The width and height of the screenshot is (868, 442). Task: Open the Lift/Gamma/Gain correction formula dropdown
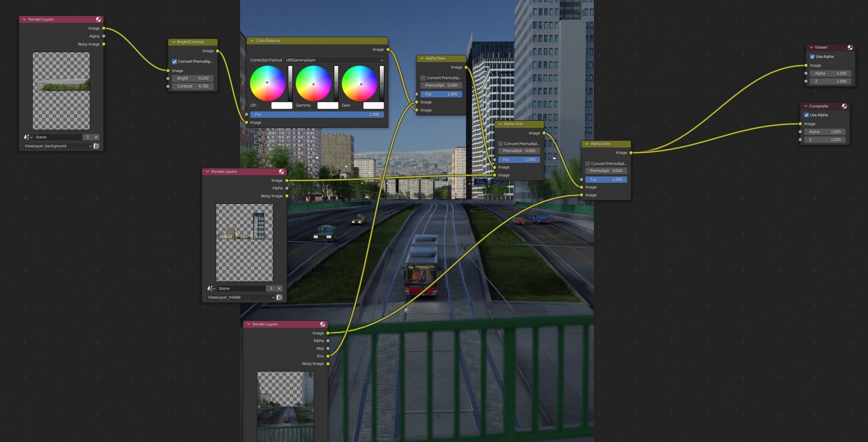[334, 60]
